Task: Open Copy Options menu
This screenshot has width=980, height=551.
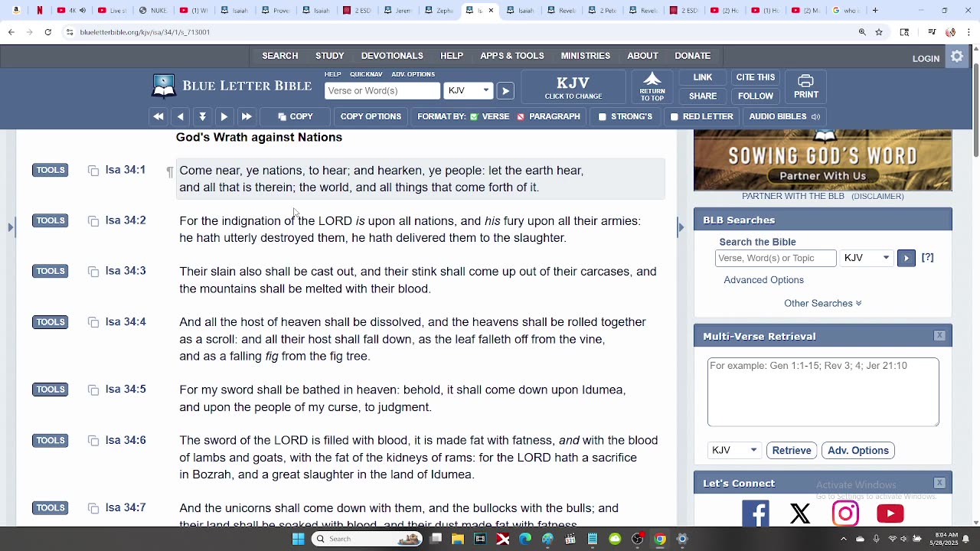Action: coord(371,116)
